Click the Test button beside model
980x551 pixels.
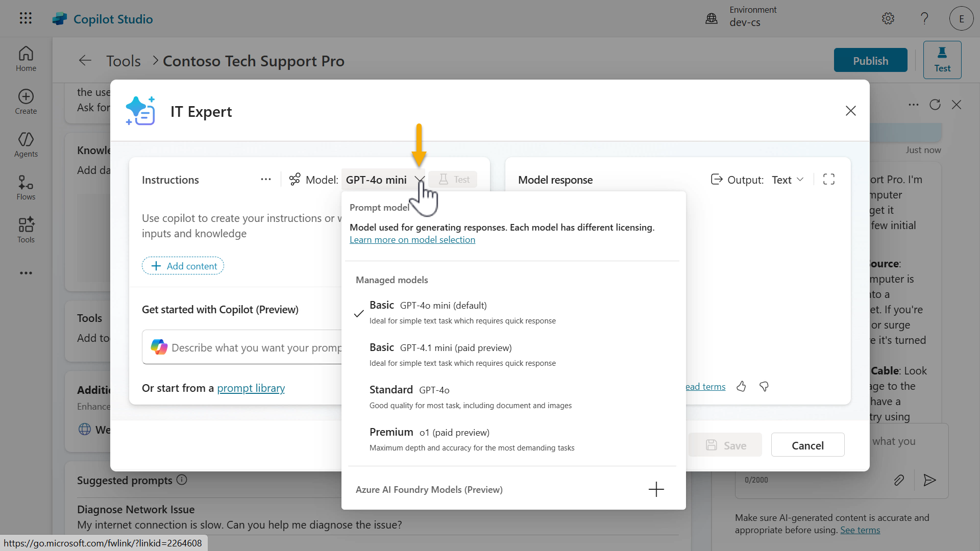pyautogui.click(x=453, y=180)
